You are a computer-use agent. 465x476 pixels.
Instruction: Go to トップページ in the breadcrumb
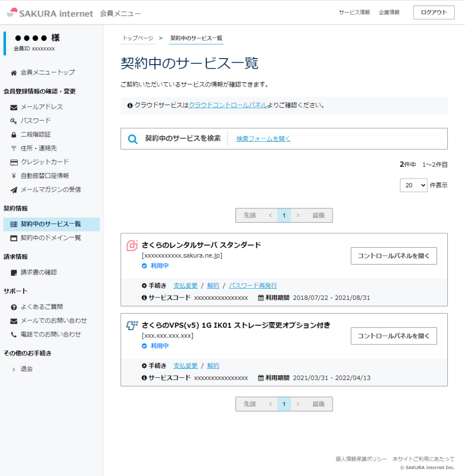138,38
